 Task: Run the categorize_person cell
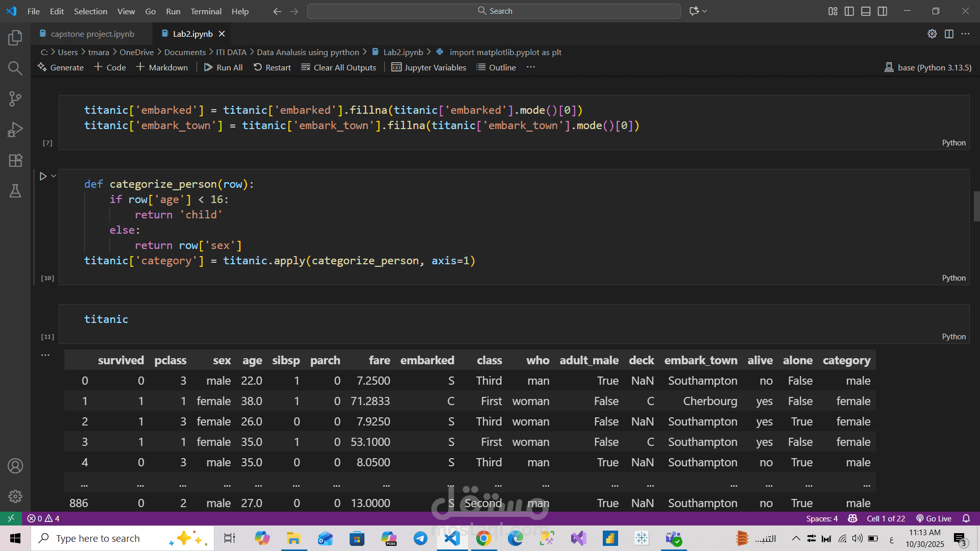(x=43, y=176)
